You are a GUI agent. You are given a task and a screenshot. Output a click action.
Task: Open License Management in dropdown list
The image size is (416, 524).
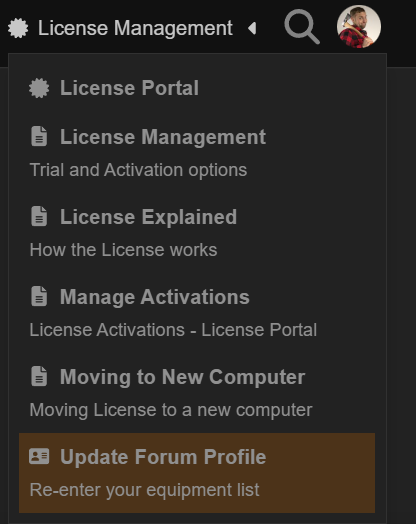[163, 137]
